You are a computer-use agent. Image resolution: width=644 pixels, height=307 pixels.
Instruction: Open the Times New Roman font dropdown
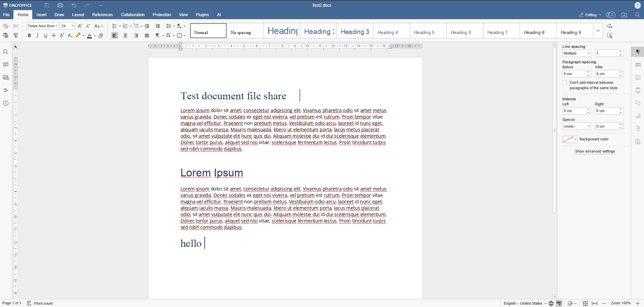click(42, 26)
